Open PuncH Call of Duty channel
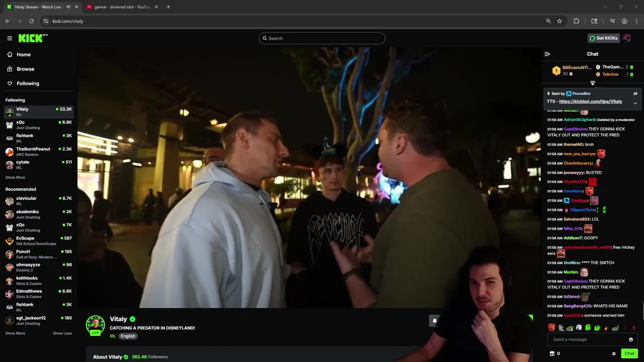The height and width of the screenshot is (362, 644). pyautogui.click(x=39, y=254)
